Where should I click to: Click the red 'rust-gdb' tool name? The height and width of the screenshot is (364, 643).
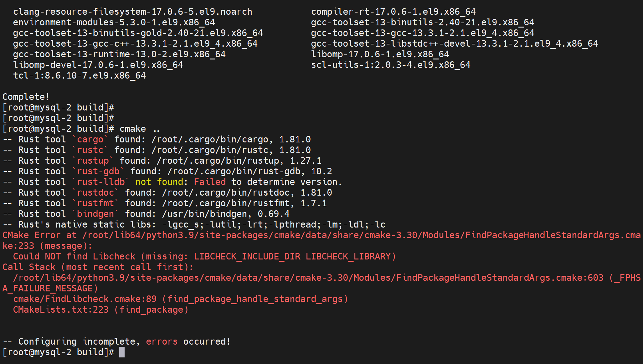click(x=98, y=171)
